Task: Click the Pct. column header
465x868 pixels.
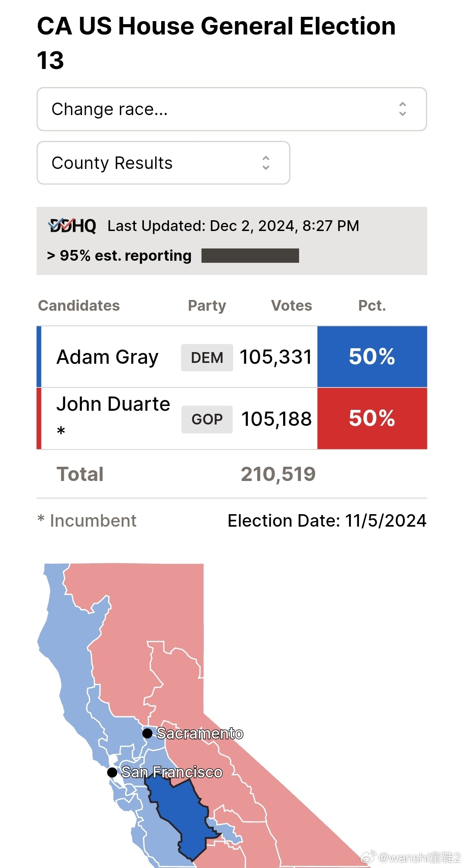Action: [x=372, y=306]
